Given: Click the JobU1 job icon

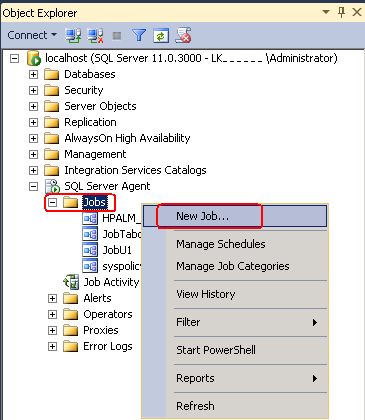Looking at the screenshot, I should point(90,250).
